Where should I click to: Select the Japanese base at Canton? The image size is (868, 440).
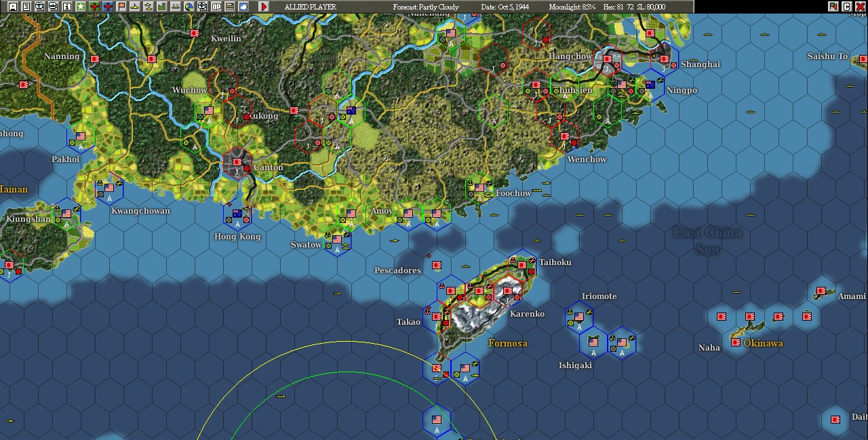coord(237,163)
